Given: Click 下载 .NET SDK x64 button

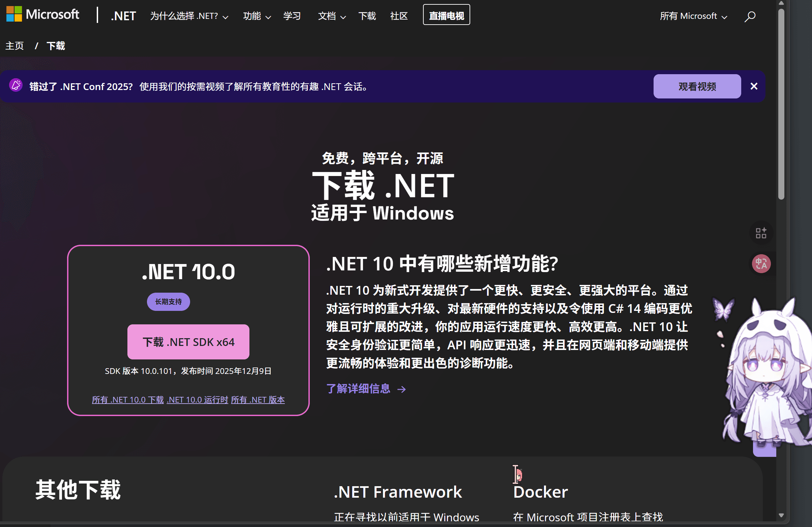Looking at the screenshot, I should point(188,342).
